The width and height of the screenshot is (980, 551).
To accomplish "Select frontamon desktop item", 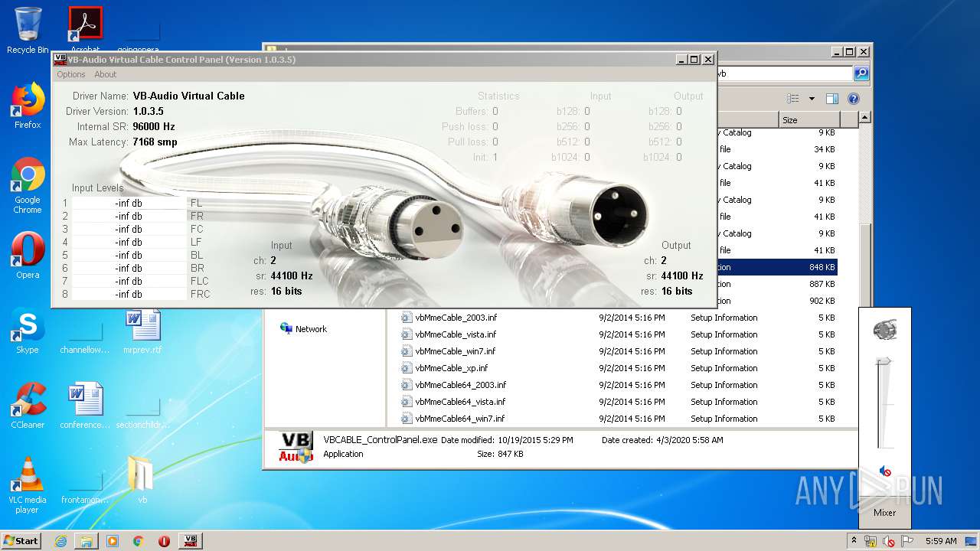I will coord(85,485).
